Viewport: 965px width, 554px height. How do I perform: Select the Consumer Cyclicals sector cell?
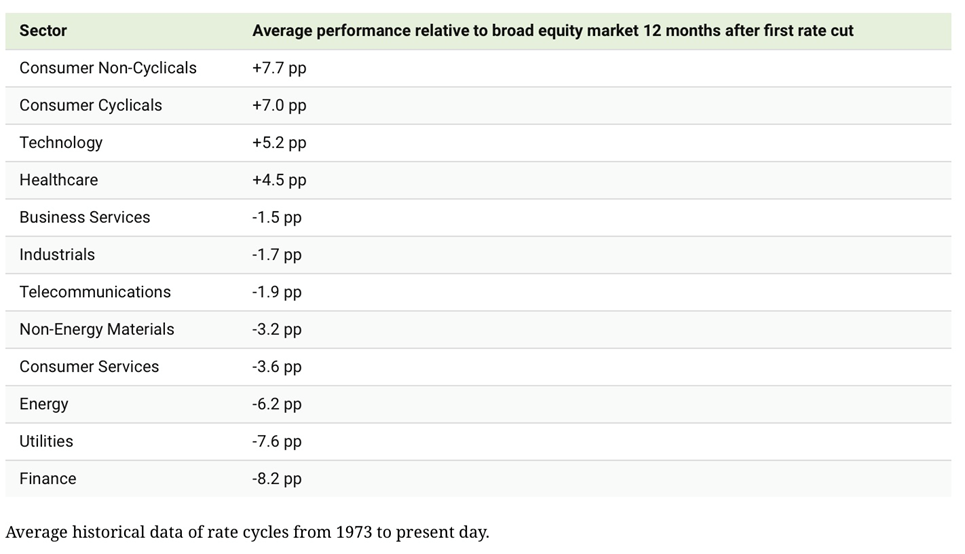click(90, 105)
